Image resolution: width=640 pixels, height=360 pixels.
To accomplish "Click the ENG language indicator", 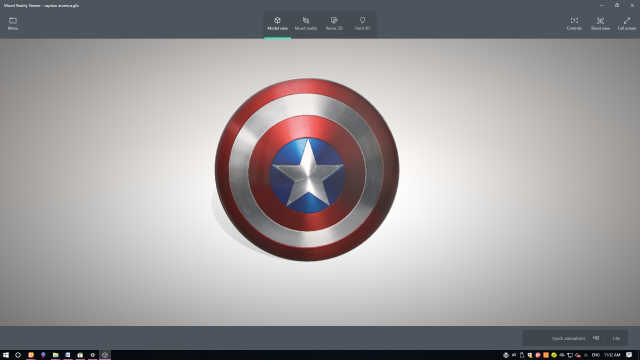I will pyautogui.click(x=596, y=355).
